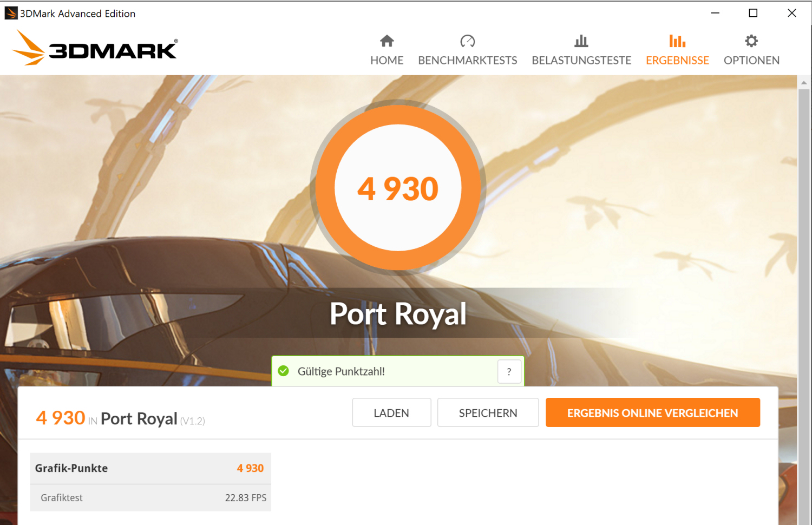
Task: Open the question mark help button
Action: click(509, 371)
